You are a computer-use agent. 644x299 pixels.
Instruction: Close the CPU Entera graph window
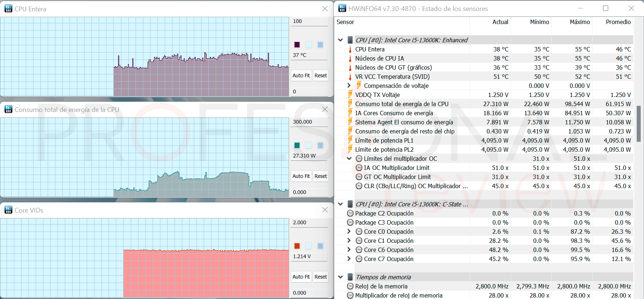[x=325, y=9]
